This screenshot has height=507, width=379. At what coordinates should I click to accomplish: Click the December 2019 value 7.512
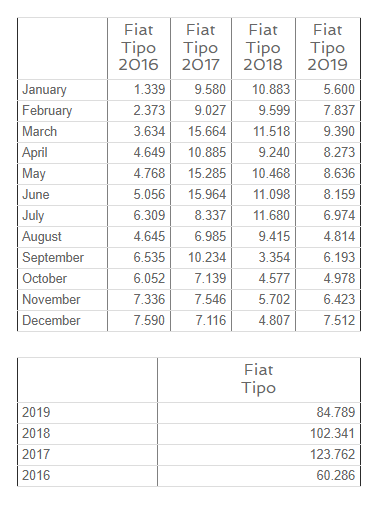[x=339, y=320]
